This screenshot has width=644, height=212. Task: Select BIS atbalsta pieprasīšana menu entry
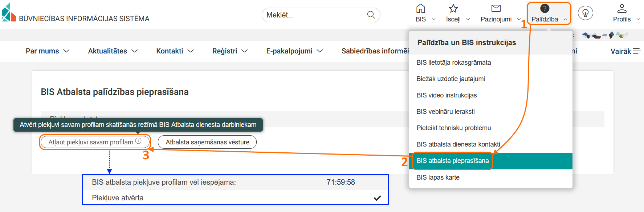point(452,161)
